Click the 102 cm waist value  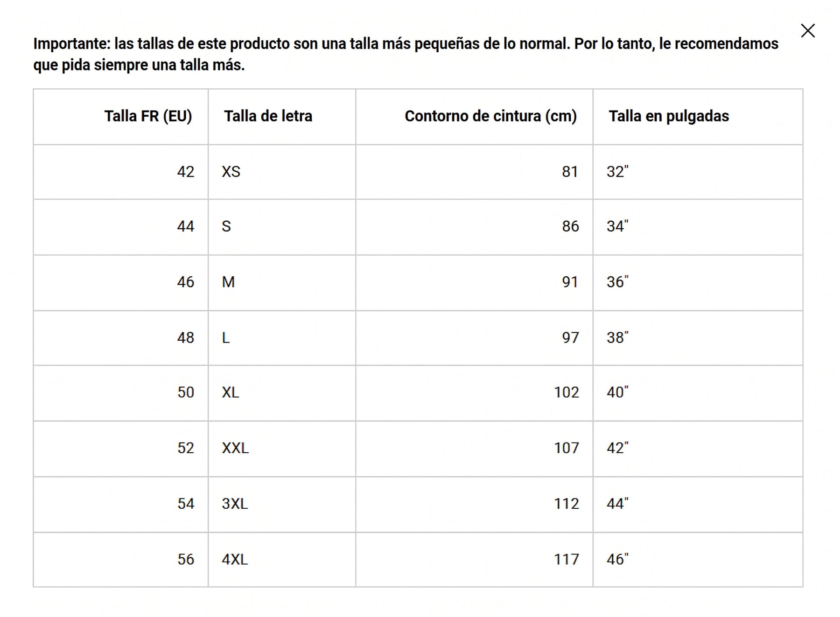[567, 392]
